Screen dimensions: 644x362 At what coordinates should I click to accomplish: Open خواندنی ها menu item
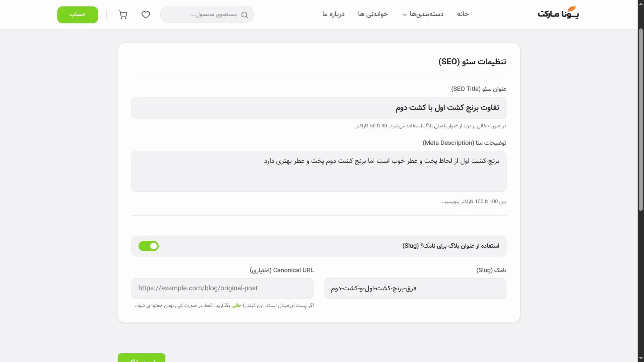[373, 14]
